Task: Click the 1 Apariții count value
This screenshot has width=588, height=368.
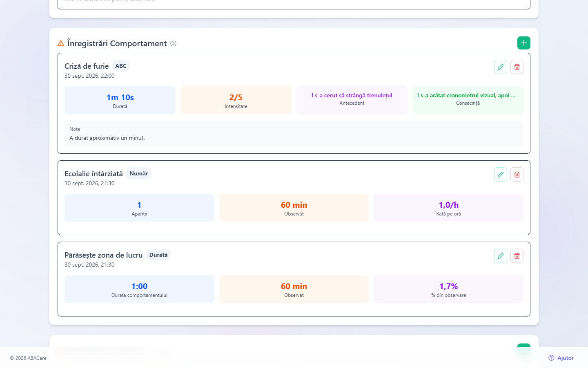Action: [139, 205]
